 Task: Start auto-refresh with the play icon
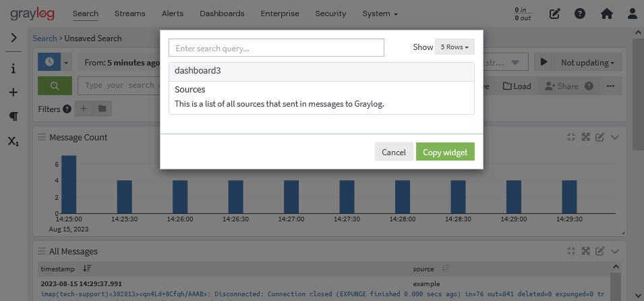[544, 62]
